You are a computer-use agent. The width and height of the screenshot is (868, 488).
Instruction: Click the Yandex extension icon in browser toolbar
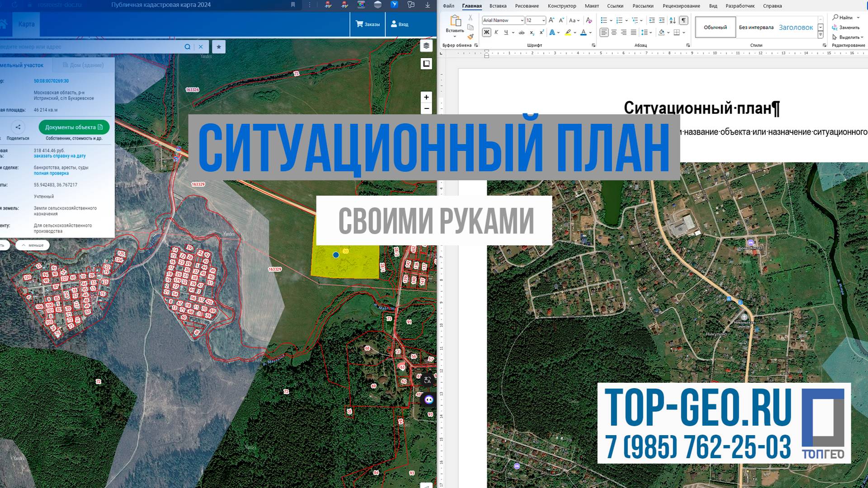point(394,5)
